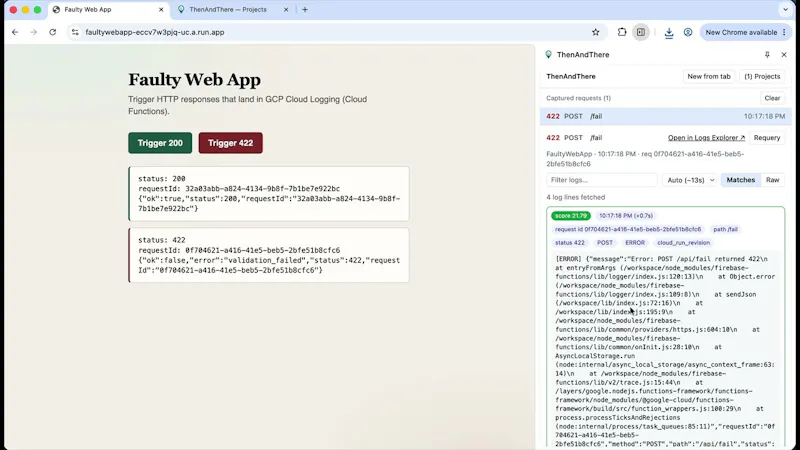Screen dimensions: 800x450
Task: Click the '4 log lines fetched' text
Action: point(576,197)
